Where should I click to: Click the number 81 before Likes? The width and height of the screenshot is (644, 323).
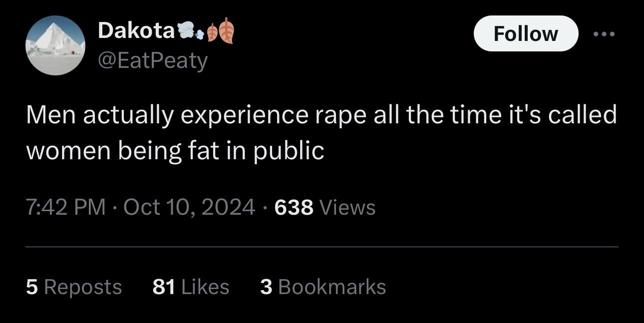(165, 287)
